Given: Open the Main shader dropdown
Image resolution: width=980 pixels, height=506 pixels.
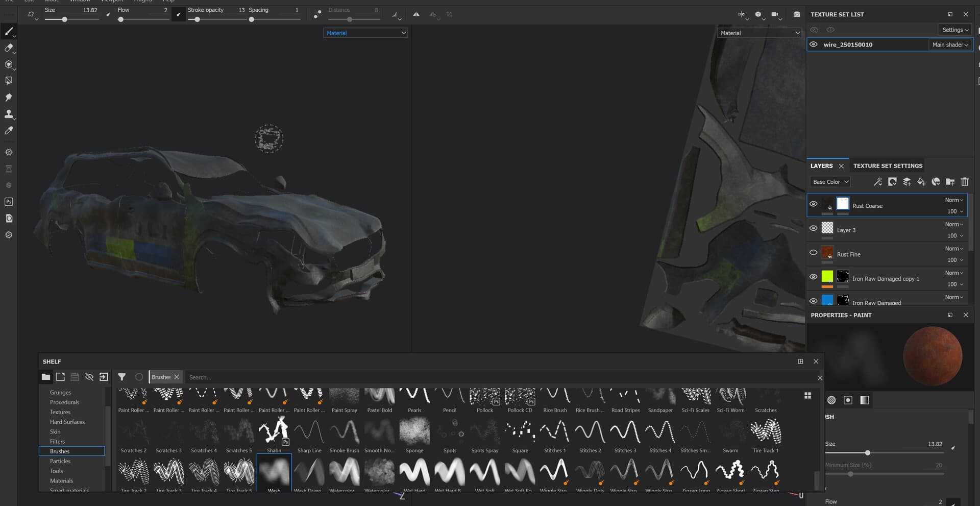Looking at the screenshot, I should coord(950,44).
